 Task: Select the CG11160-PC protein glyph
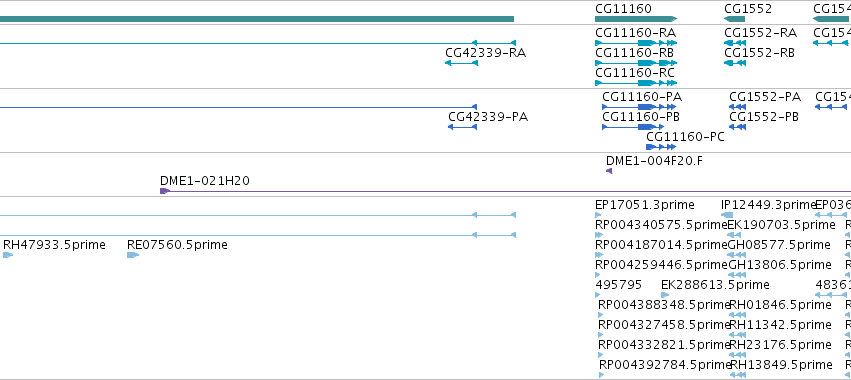pos(661,147)
